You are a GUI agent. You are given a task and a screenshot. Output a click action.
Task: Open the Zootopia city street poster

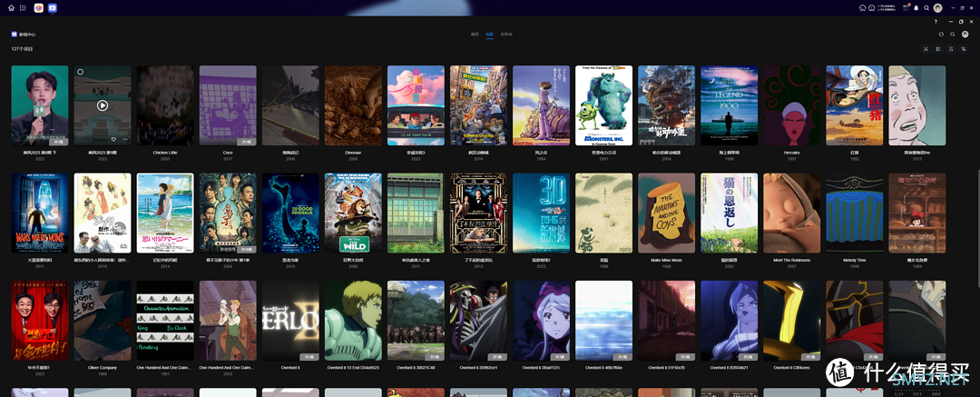tap(478, 105)
